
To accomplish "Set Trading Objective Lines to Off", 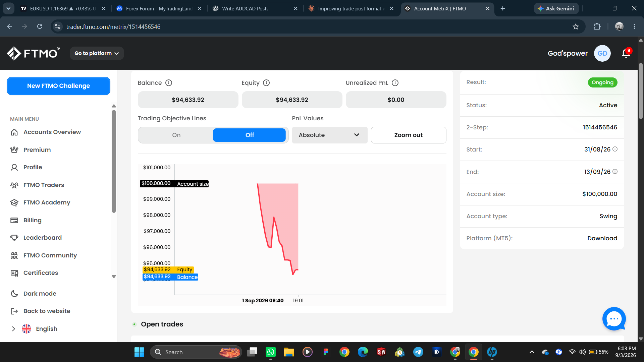I will click(x=249, y=135).
